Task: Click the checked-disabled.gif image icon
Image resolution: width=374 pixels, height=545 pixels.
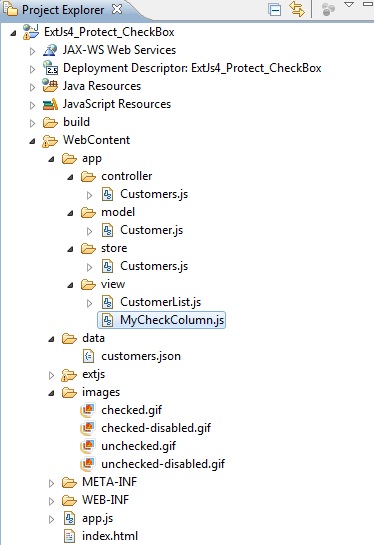Action: tap(87, 428)
